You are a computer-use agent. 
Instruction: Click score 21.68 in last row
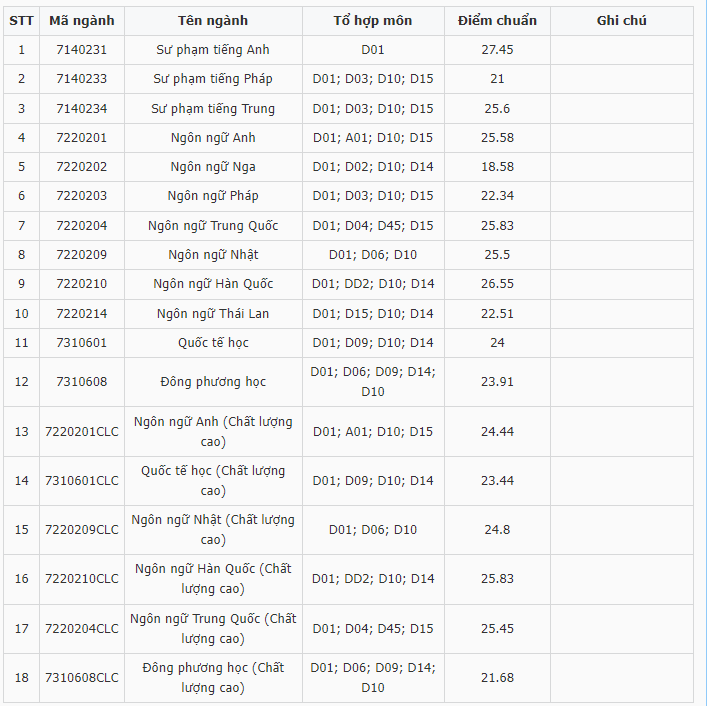pyautogui.click(x=497, y=678)
